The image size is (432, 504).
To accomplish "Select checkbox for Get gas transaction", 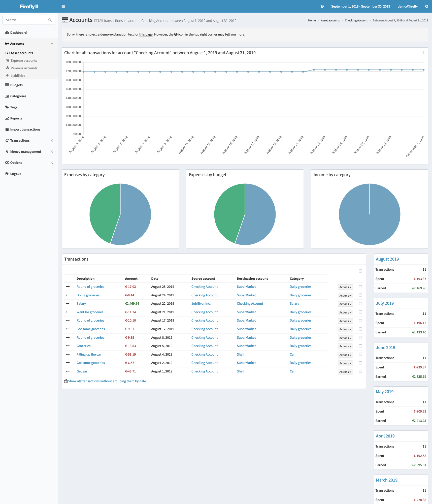I will 360,371.
